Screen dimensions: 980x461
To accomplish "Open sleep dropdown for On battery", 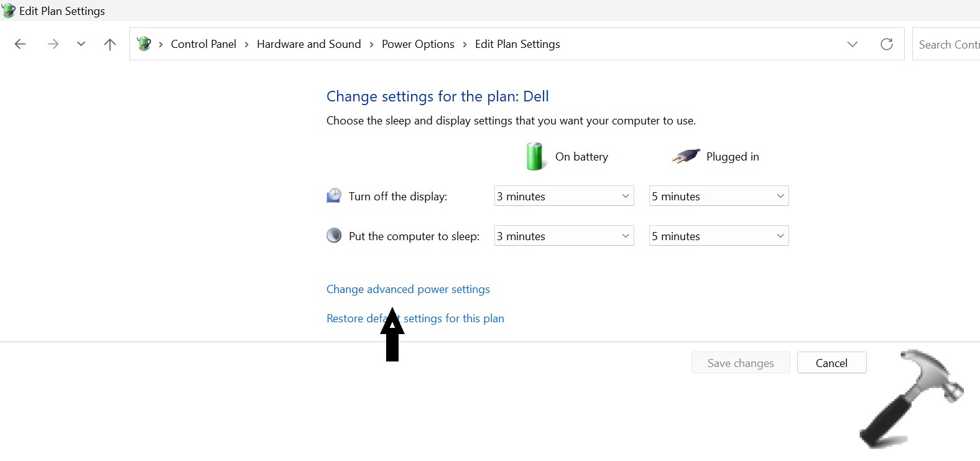I will [564, 236].
